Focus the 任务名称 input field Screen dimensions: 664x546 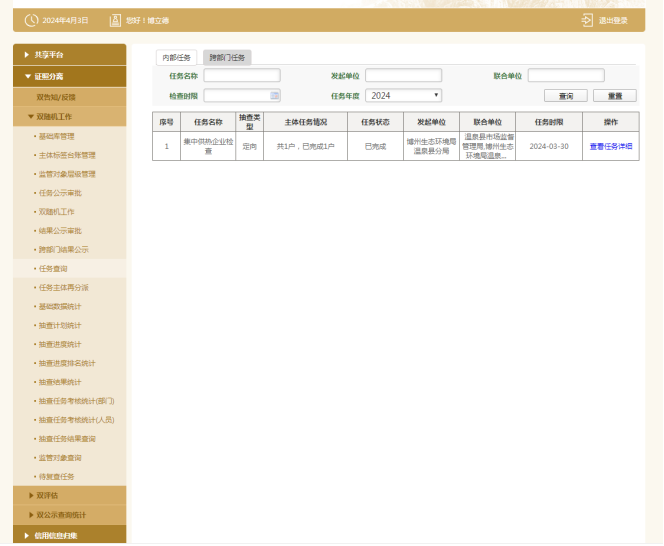point(242,75)
